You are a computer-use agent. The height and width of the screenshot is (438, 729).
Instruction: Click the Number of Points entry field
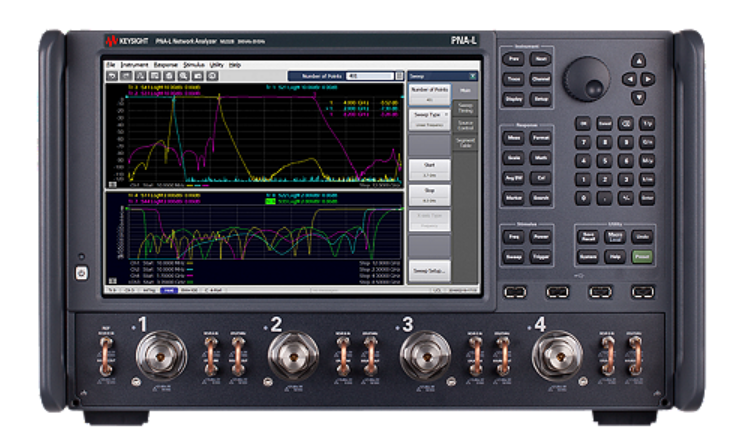click(x=370, y=76)
